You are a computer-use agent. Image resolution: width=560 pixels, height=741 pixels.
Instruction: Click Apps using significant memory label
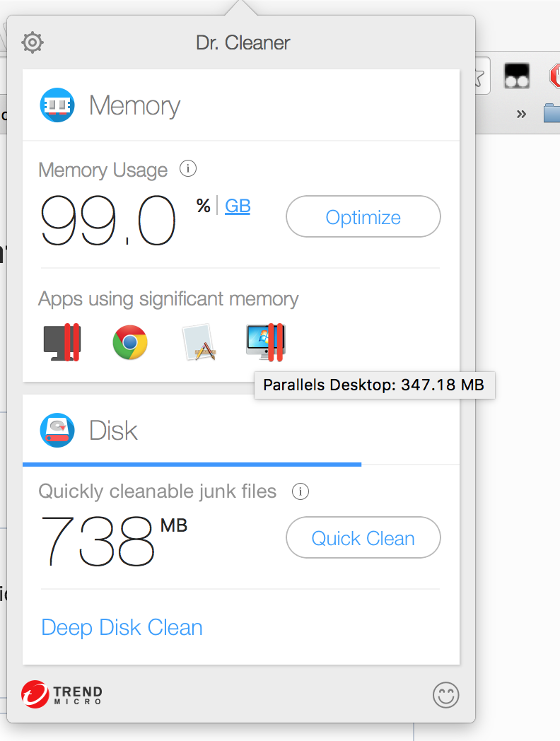pyautogui.click(x=168, y=299)
